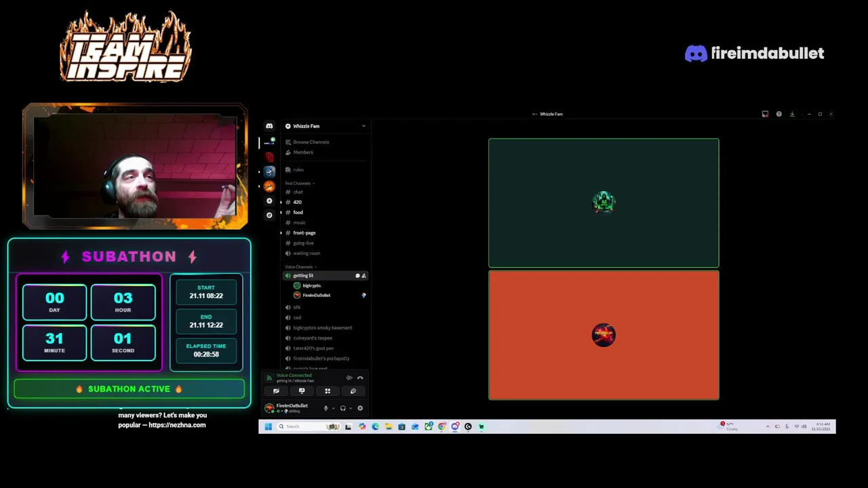Image resolution: width=868 pixels, height=488 pixels.
Task: Click the invite people icon on getting lit
Action: [364, 276]
